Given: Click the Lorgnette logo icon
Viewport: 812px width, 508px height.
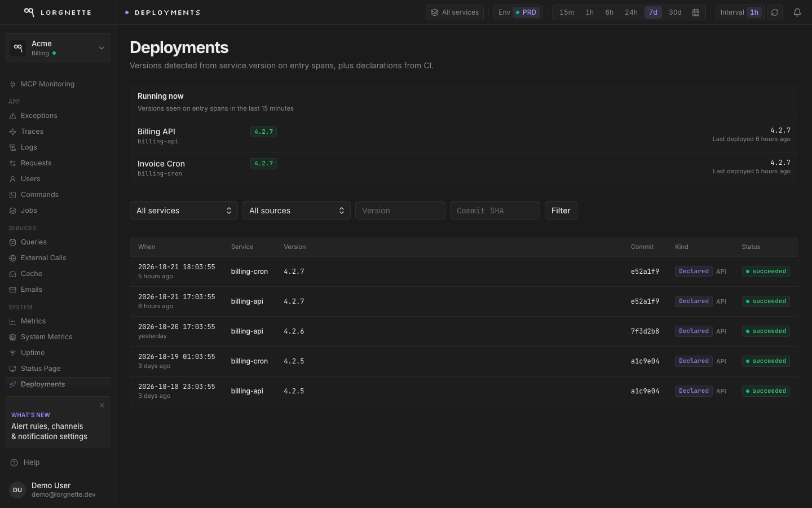Looking at the screenshot, I should (29, 12).
